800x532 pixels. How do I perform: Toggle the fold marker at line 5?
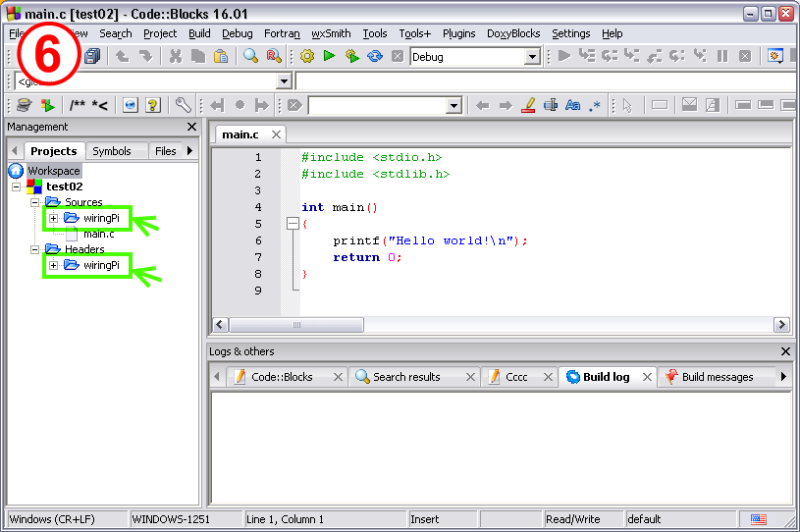(293, 224)
